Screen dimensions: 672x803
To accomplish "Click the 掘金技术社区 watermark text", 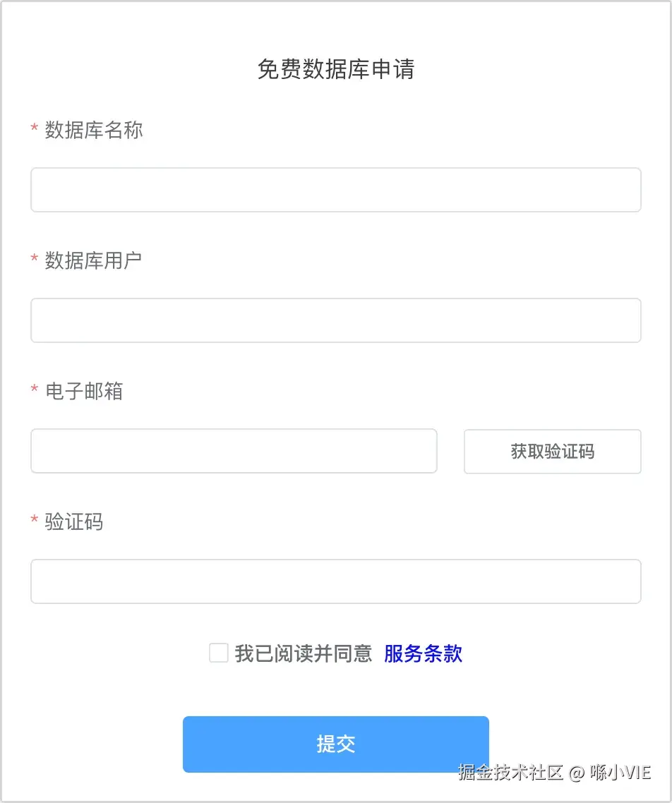I will (x=511, y=773).
